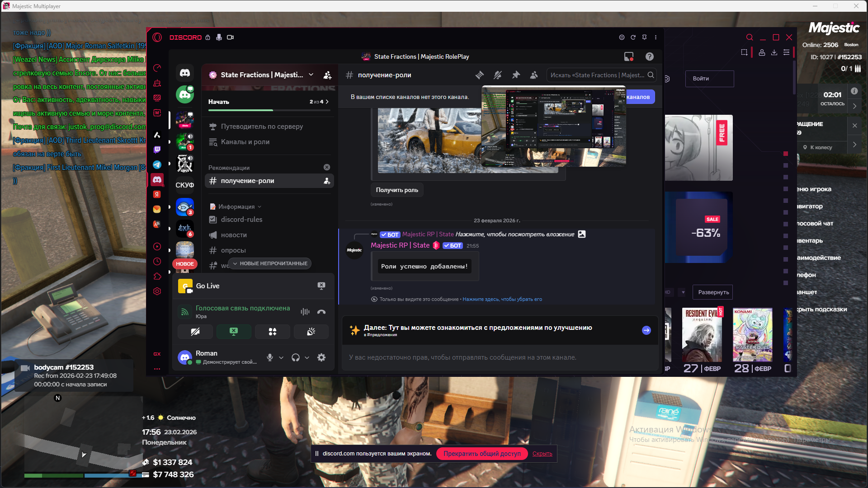Toggle the camera on
This screenshot has height=488, width=868.
coord(195,332)
